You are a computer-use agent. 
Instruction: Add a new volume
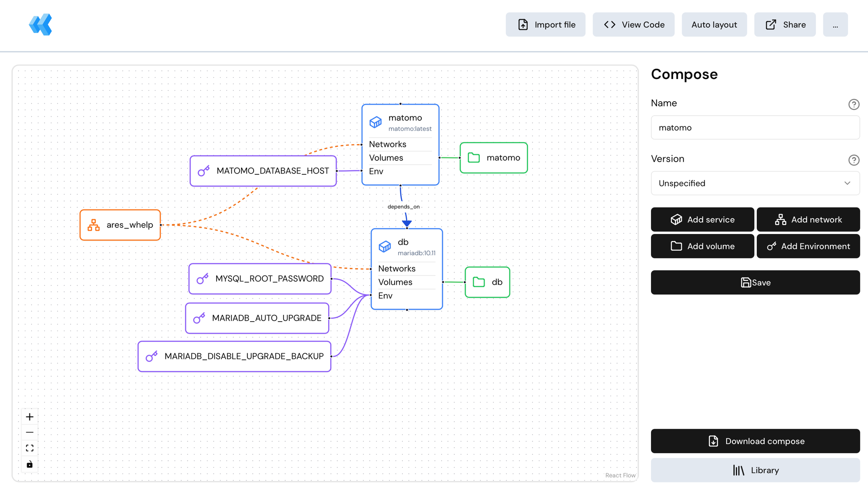[x=703, y=246]
